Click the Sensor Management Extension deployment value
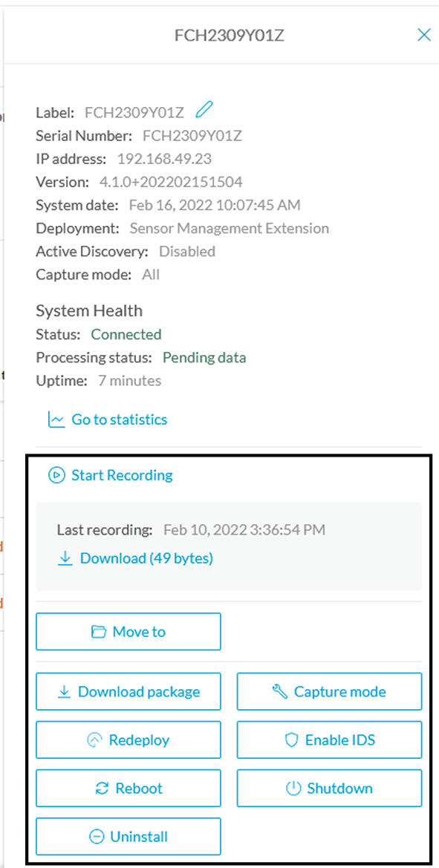The image size is (439, 868). coord(230,228)
